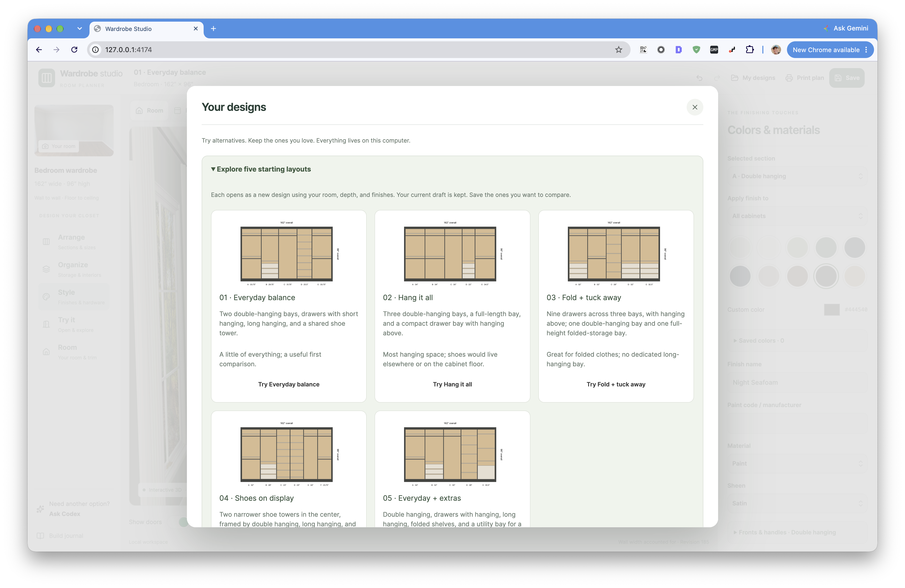Open Room trim settings in the sidebar
This screenshot has width=905, height=588.
click(x=73, y=352)
